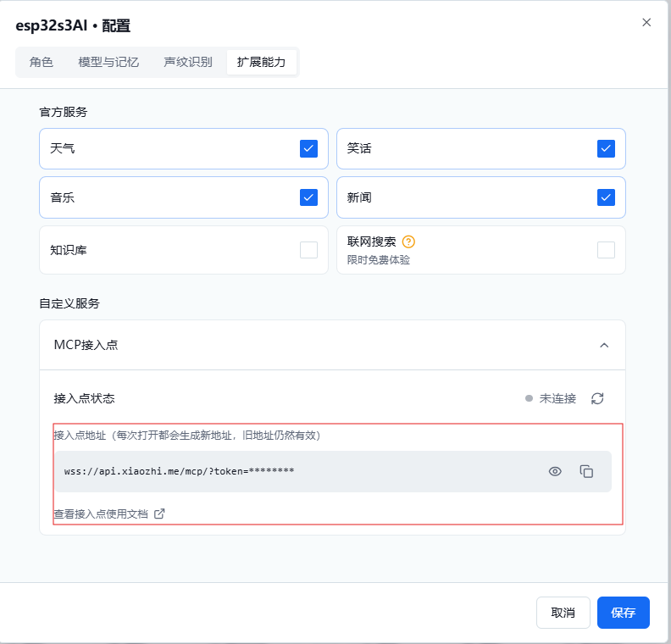Switch to the 角色 tab
The image size is (671, 644).
coord(41,62)
